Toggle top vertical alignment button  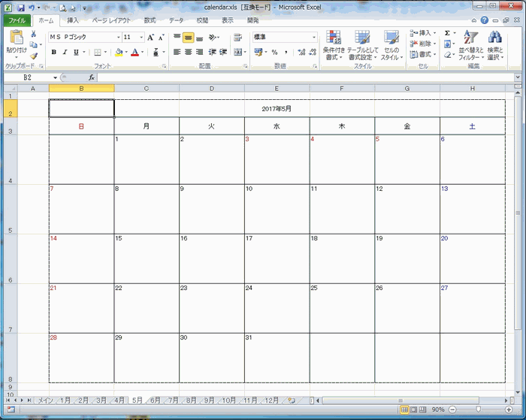(177, 38)
